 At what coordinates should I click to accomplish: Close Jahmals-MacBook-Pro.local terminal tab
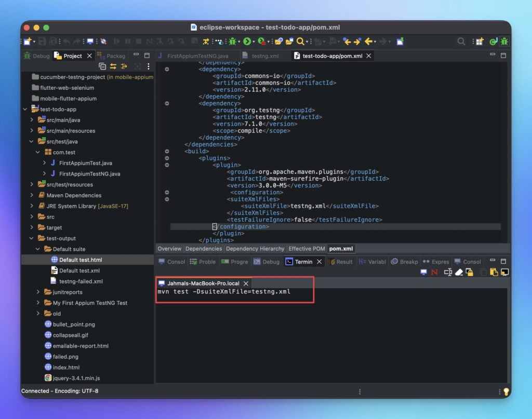click(246, 283)
